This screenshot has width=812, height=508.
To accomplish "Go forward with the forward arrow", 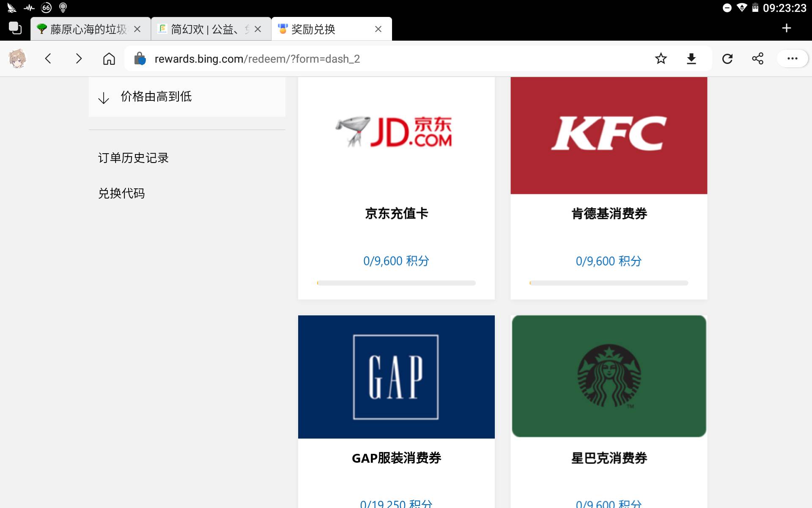I will [x=79, y=59].
